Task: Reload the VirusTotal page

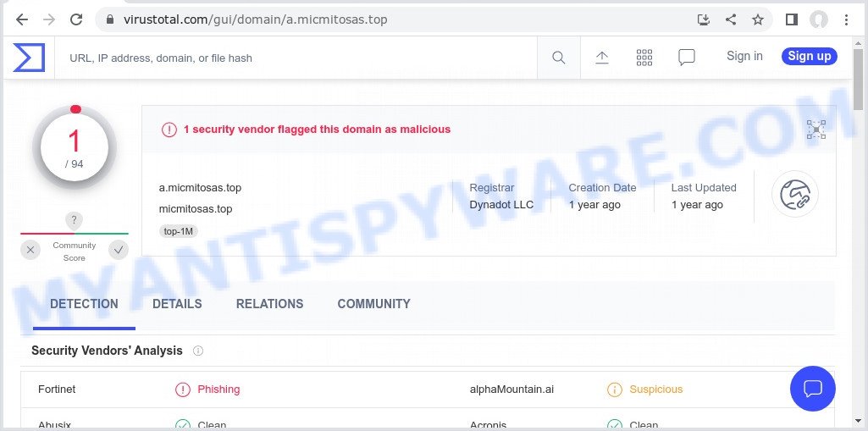Action: pos(76,20)
